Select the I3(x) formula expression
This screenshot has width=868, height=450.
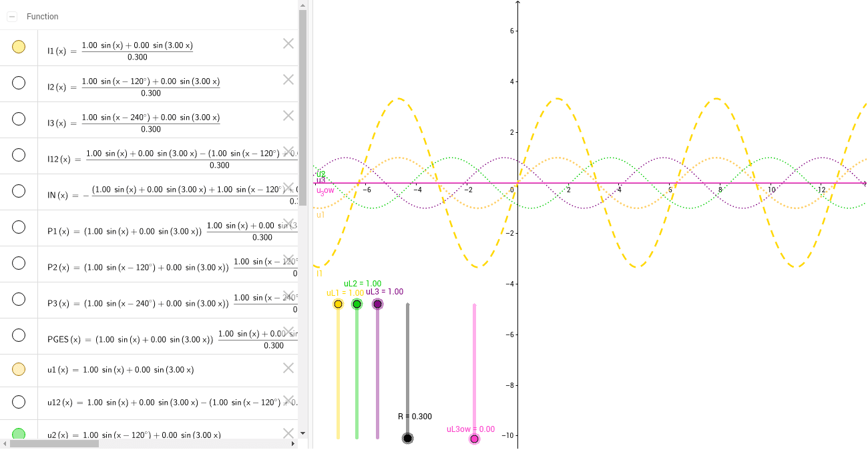click(x=134, y=123)
